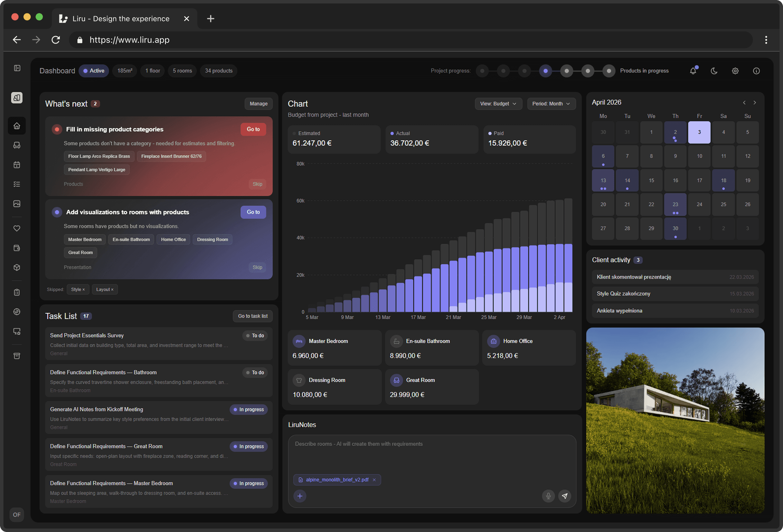
Task: Click the Manage button in What's next
Action: tap(258, 103)
